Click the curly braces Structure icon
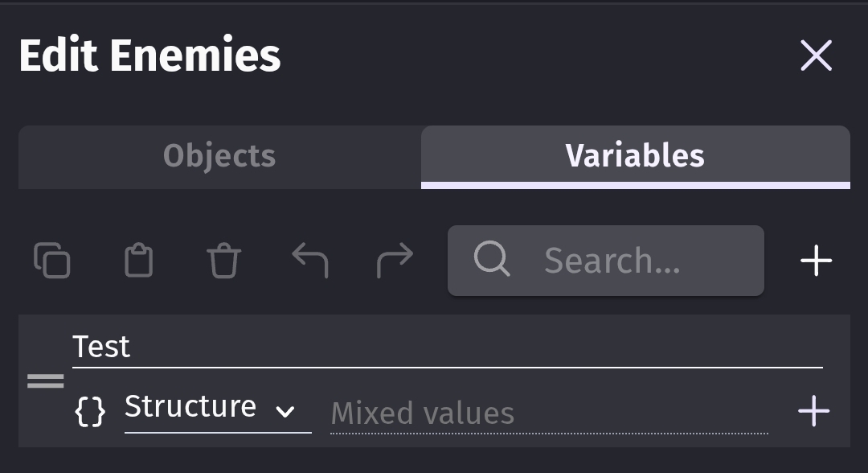The width and height of the screenshot is (868, 473). coord(90,411)
